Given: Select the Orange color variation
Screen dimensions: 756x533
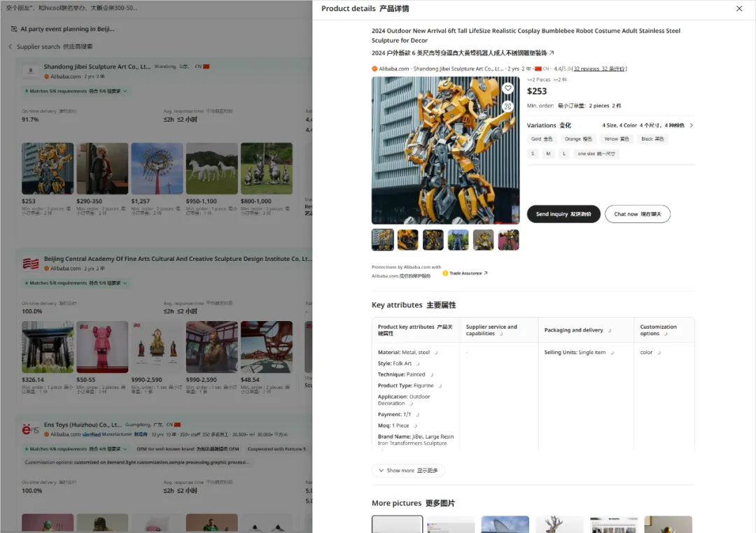Looking at the screenshot, I should [x=577, y=138].
